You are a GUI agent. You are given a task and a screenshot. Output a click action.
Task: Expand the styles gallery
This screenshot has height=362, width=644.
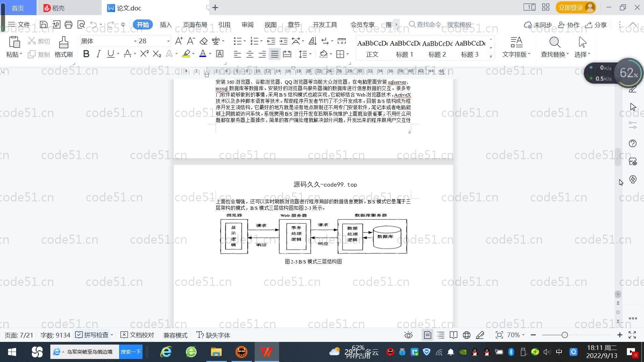[x=491, y=56]
